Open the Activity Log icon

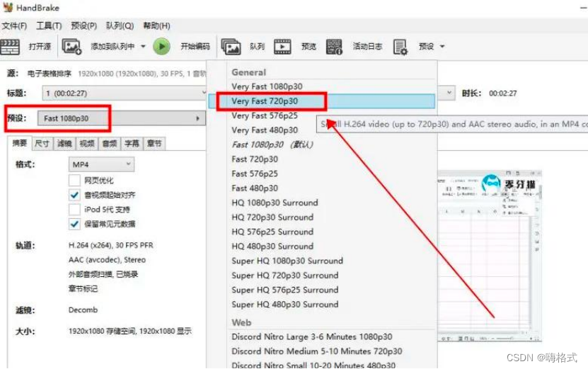pos(334,47)
